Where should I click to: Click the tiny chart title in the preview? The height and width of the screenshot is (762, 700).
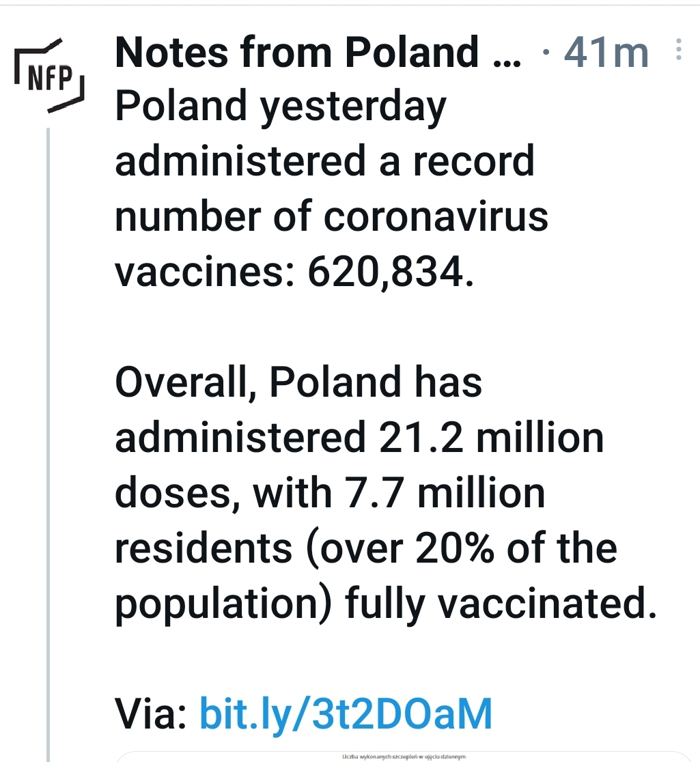404,757
